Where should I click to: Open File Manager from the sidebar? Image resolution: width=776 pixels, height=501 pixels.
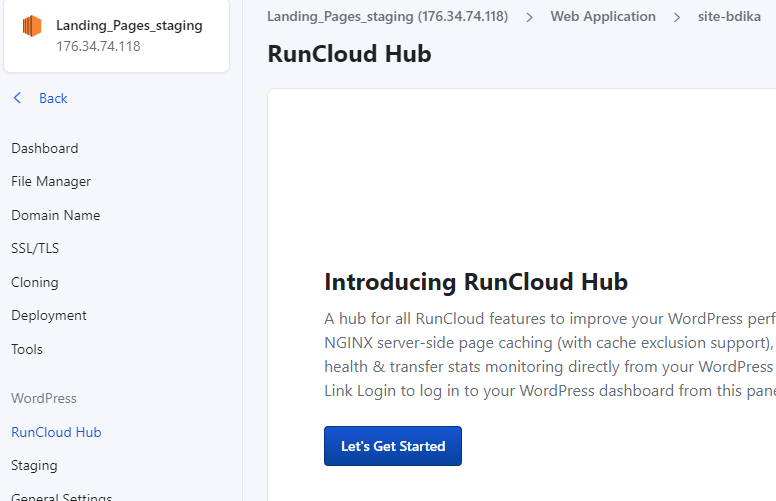pos(51,181)
